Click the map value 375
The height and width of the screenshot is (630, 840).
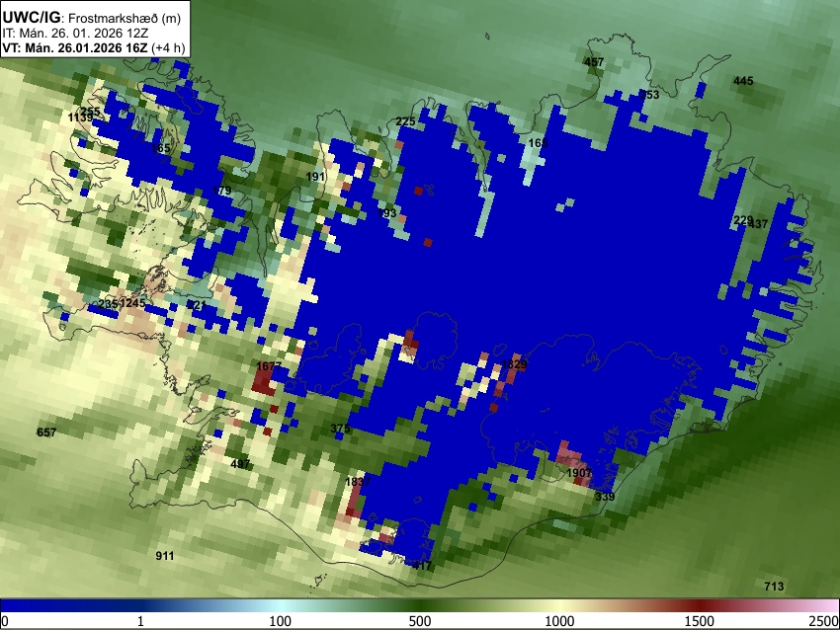point(340,429)
